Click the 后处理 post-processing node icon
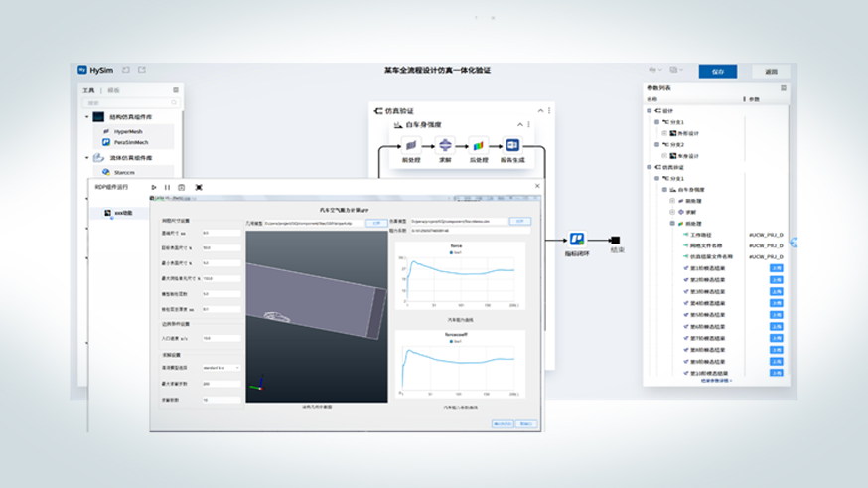Viewport: 868px width, 488px height. click(x=478, y=146)
